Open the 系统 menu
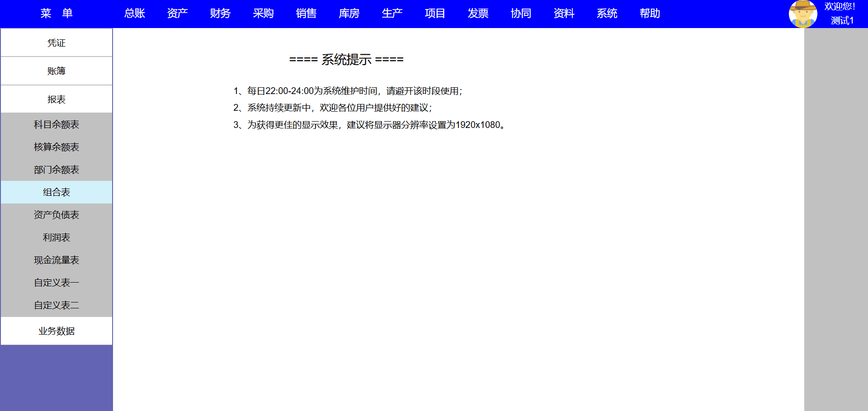 pos(607,14)
